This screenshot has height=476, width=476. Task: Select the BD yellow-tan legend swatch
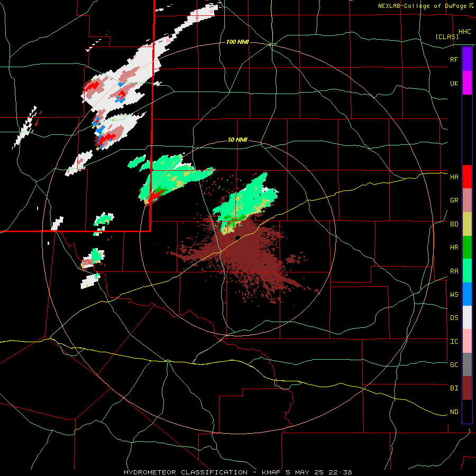467,224
